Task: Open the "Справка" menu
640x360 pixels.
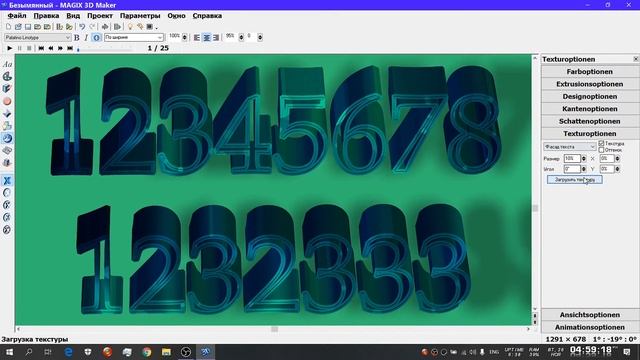Action: [x=207, y=16]
